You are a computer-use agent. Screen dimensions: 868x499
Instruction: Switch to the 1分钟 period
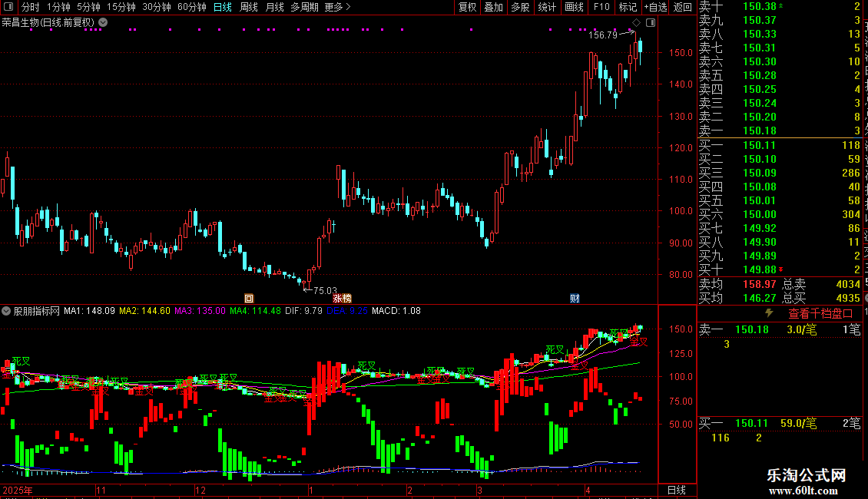tap(58, 7)
